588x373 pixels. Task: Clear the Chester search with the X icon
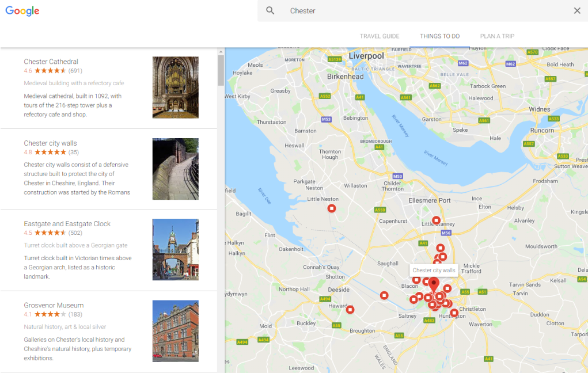coord(577,11)
